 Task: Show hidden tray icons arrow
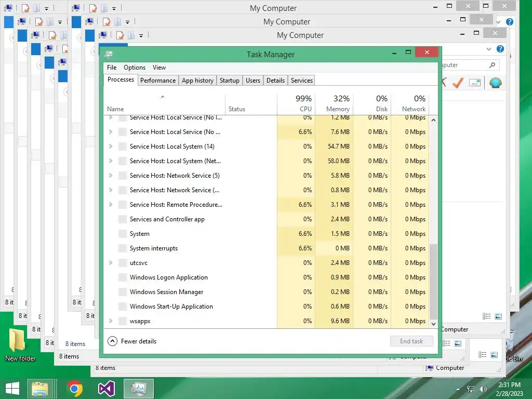458,389
